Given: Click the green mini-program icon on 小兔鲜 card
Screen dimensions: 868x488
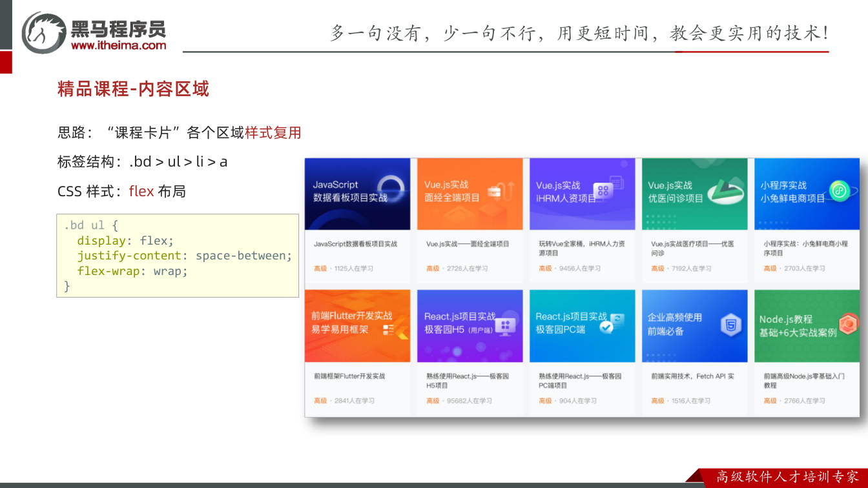Looking at the screenshot, I should 839,191.
